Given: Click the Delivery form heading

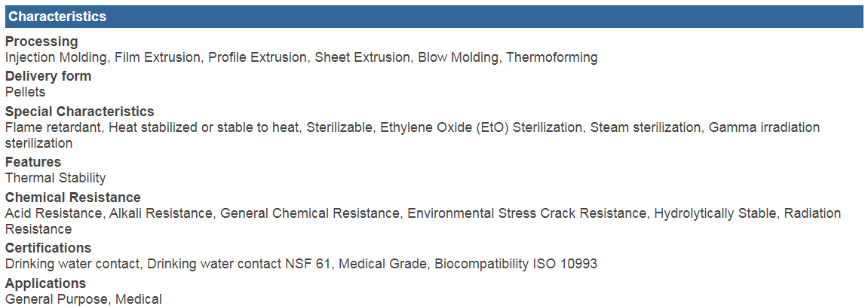Looking at the screenshot, I should (x=48, y=76).
